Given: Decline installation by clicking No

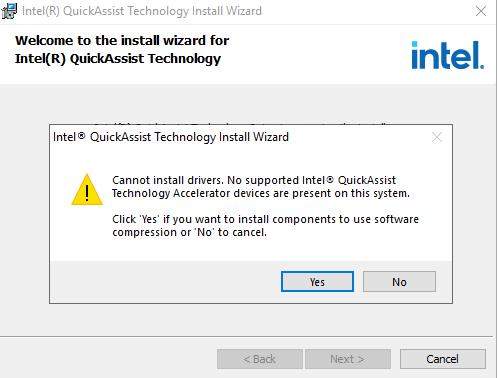Looking at the screenshot, I should coord(399,282).
